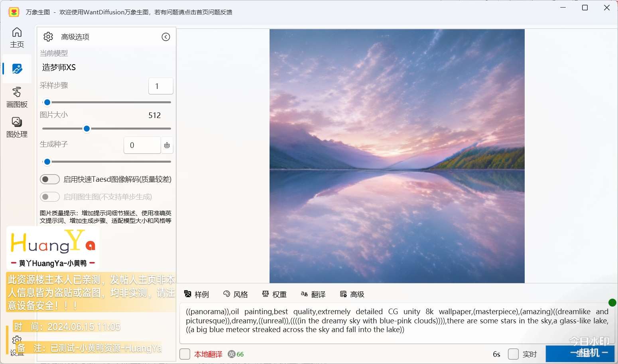Click the 翻译 translate option
Viewport: 618px width, 364px height.
tap(313, 294)
